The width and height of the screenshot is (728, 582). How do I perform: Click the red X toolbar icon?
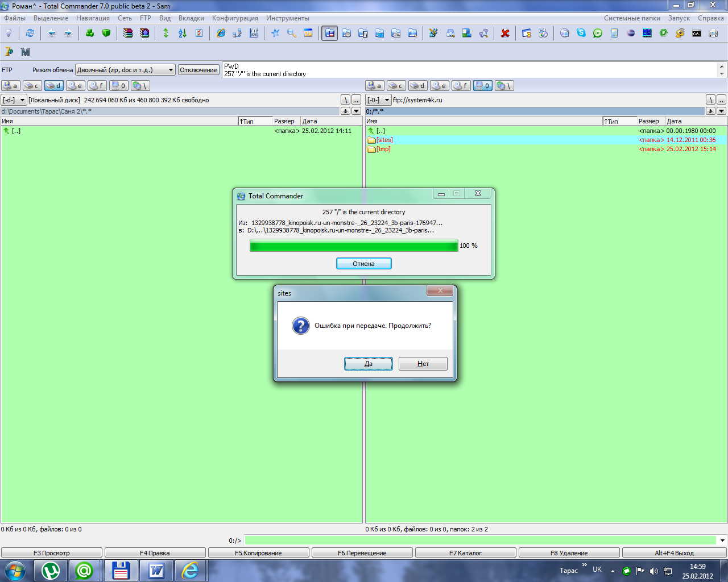(505, 33)
